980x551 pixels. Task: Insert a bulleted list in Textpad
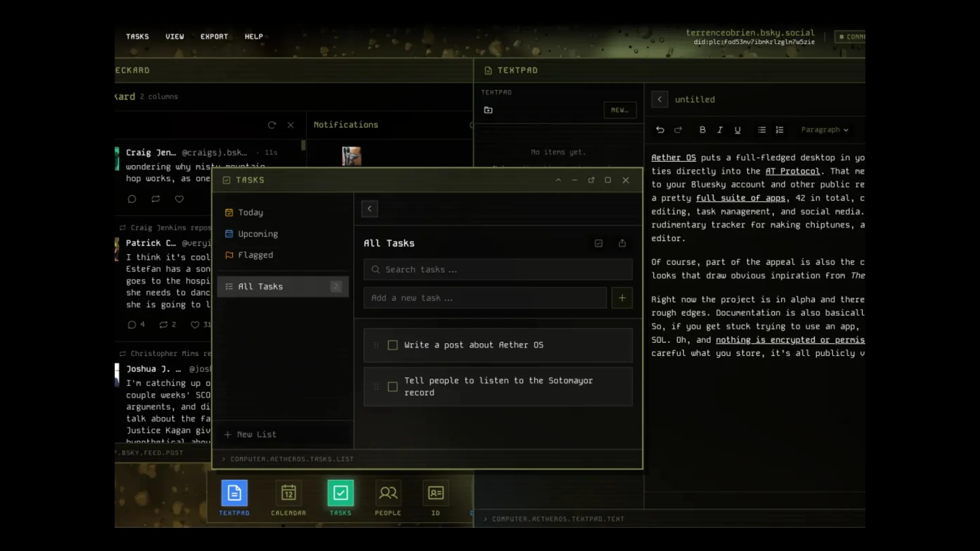point(762,130)
